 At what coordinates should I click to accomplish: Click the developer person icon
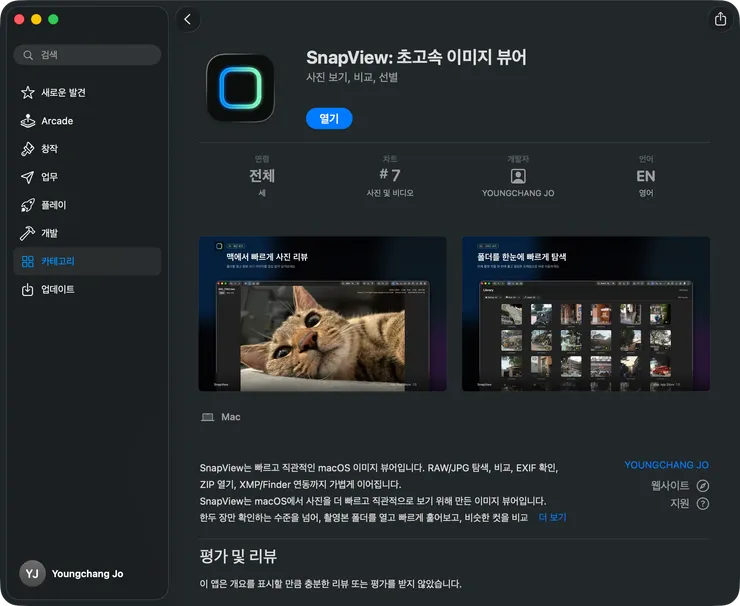(x=517, y=176)
